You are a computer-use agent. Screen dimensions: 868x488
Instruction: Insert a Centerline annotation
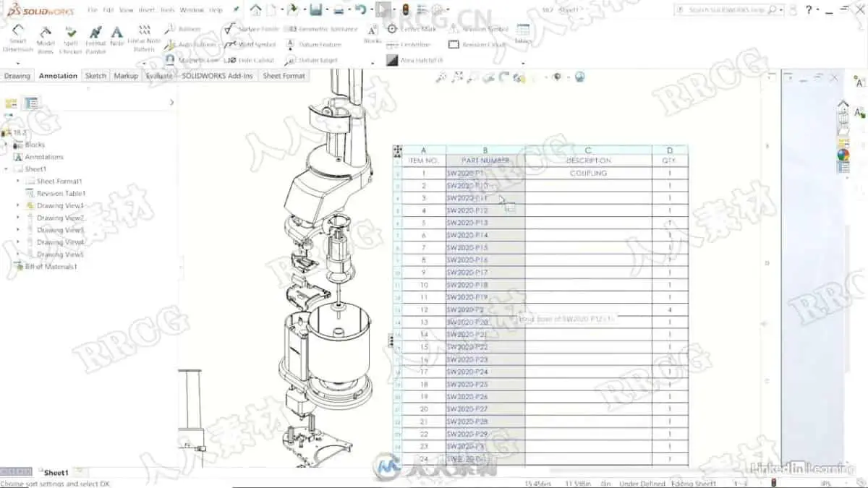(409, 45)
